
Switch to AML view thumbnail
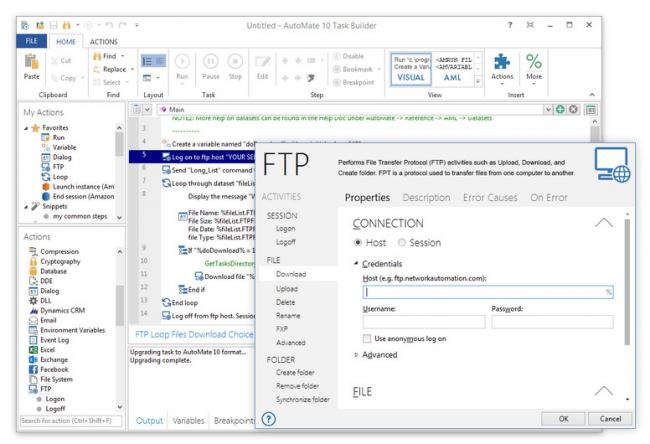click(453, 69)
